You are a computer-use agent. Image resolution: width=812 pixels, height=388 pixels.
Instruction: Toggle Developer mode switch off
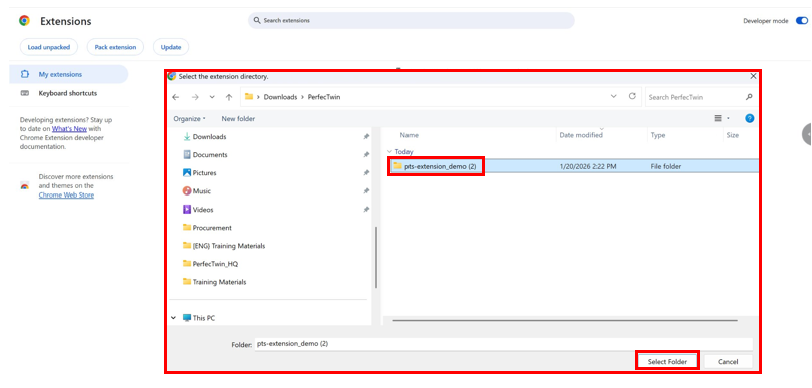[802, 21]
